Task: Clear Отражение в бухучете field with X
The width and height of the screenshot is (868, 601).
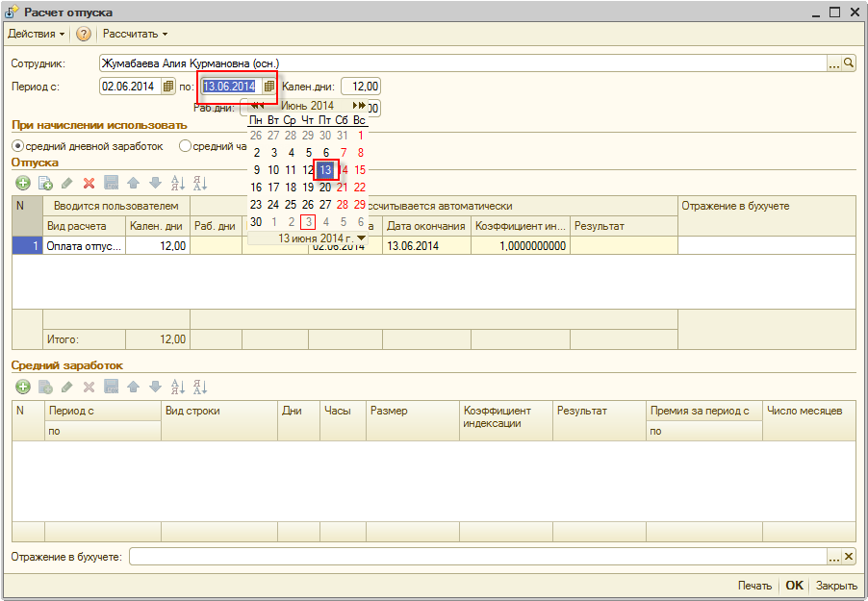Action: click(849, 557)
